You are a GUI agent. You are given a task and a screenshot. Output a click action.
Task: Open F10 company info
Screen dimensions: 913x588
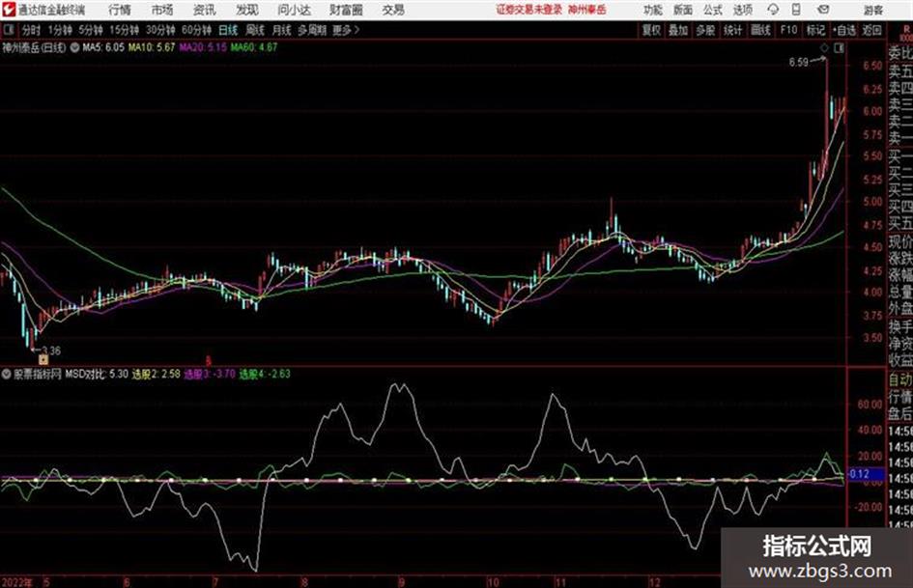click(x=788, y=30)
